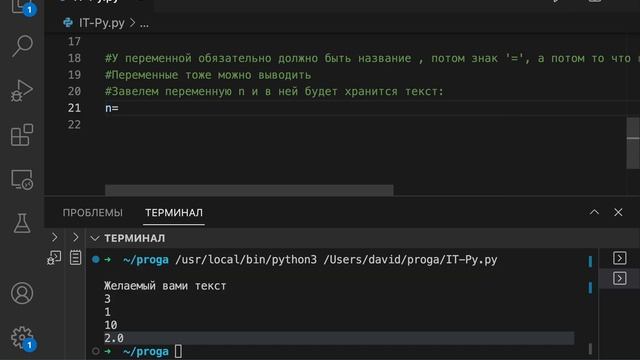This screenshot has width=640, height=360.
Task: Open the Manage gear menu
Action: click(x=22, y=337)
